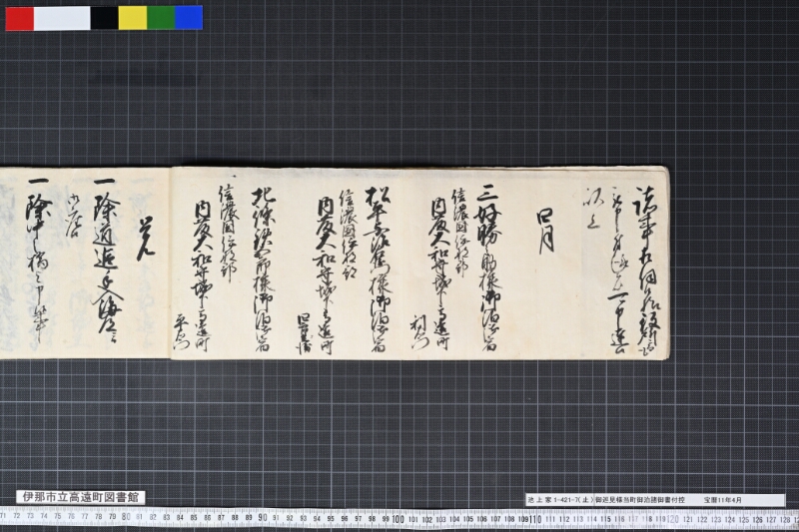
Task: Click the manuscript column starting with 松平
Action: click(x=379, y=268)
